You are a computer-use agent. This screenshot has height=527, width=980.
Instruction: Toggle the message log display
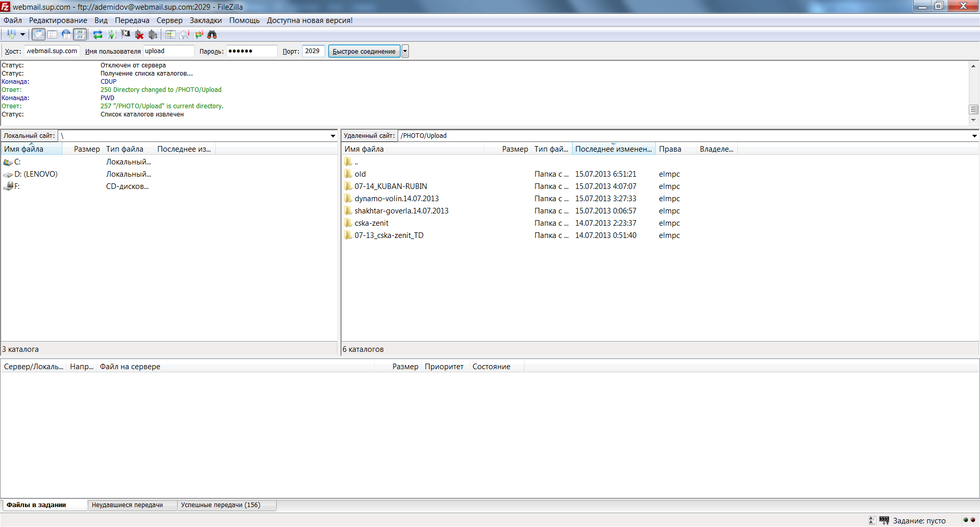tap(38, 34)
